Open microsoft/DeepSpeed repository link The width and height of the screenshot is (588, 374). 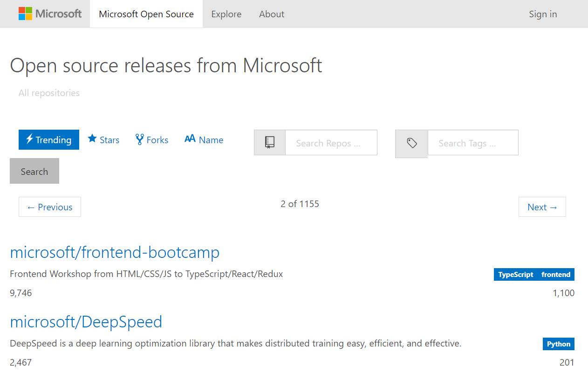pos(86,322)
